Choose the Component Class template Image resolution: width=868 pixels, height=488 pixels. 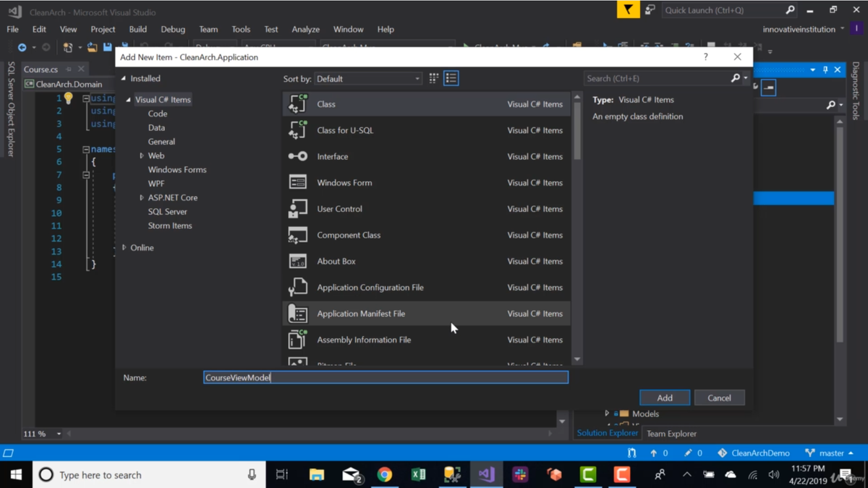tap(426, 235)
